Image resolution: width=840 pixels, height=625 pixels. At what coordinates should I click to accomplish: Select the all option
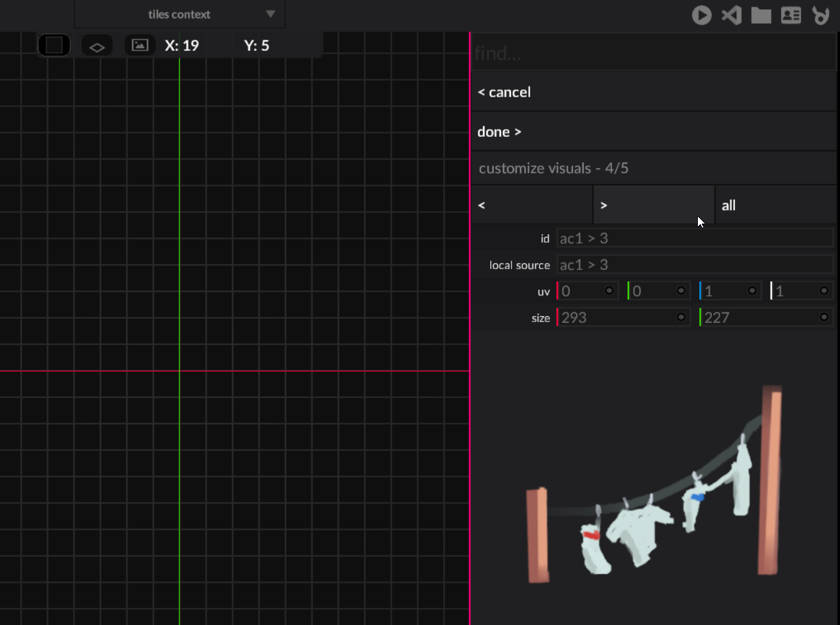(x=775, y=205)
